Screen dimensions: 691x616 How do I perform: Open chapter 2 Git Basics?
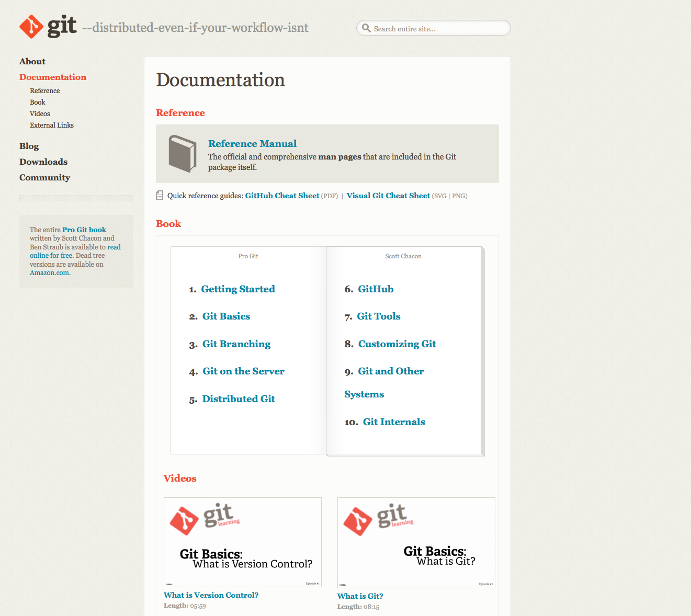tap(226, 316)
